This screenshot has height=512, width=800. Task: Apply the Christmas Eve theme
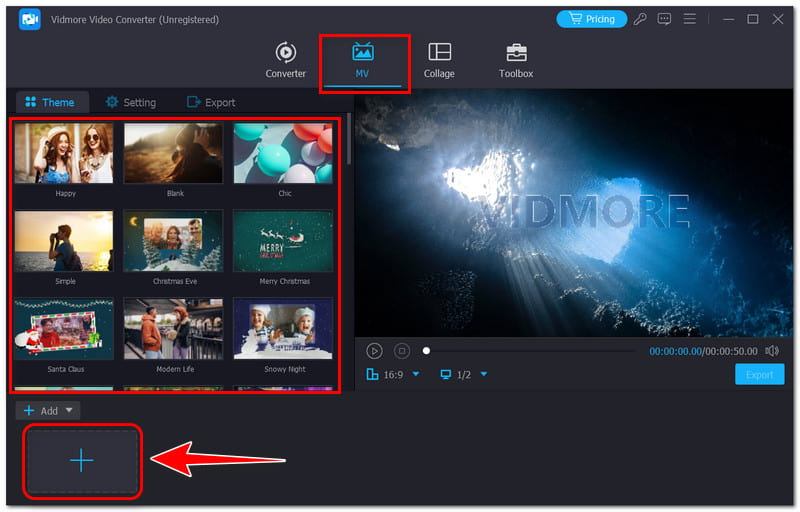[x=173, y=241]
